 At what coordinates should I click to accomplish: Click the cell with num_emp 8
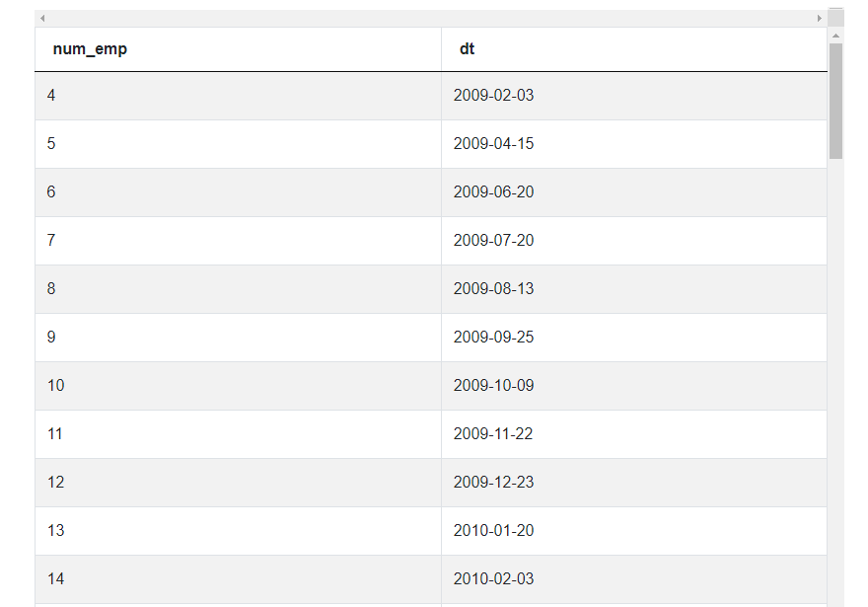tap(238, 289)
